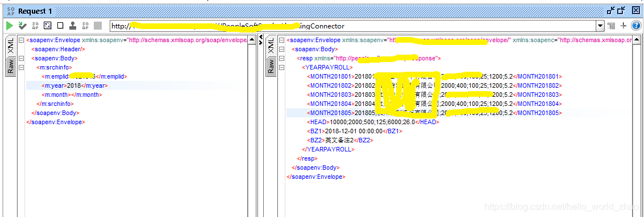Image resolution: width=644 pixels, height=217 pixels.
Task: Click the person-shaped clone request icon
Action: click(x=73, y=26)
